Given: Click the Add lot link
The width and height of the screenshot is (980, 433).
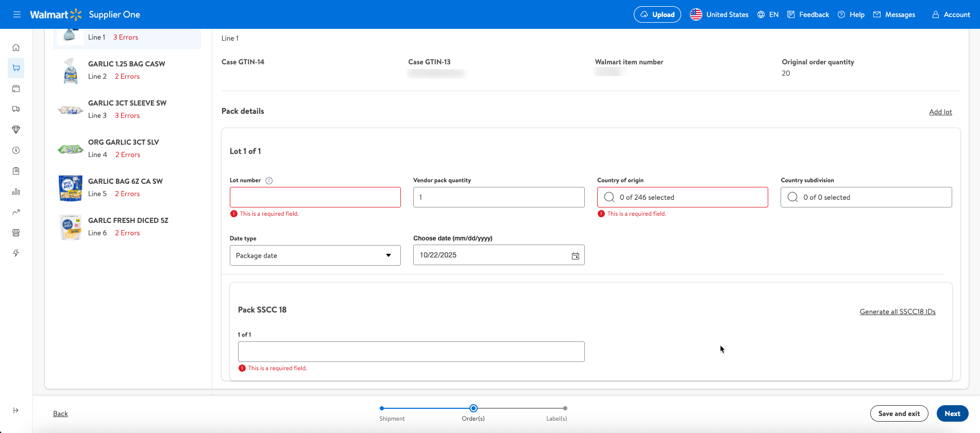Looking at the screenshot, I should pyautogui.click(x=940, y=112).
